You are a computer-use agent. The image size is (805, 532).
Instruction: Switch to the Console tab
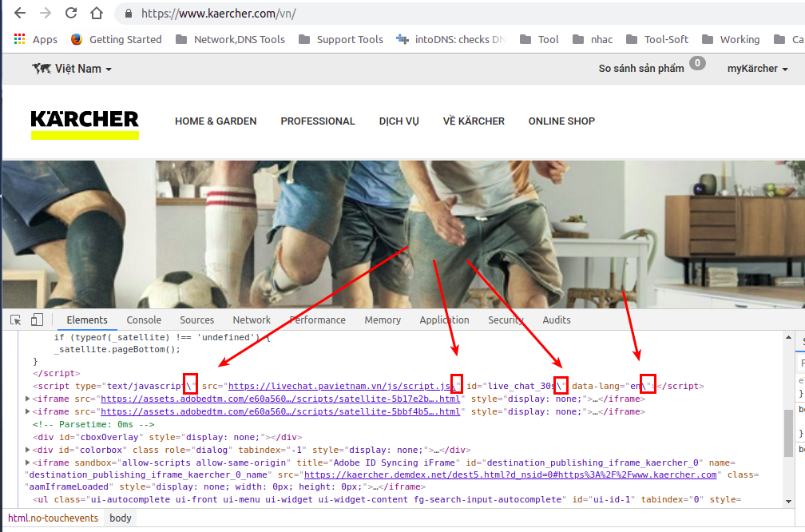click(x=144, y=320)
